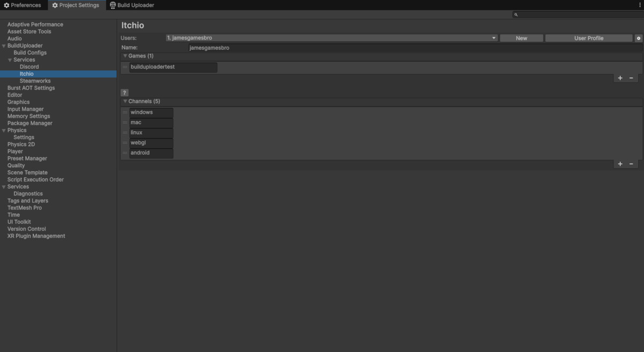This screenshot has height=352, width=644.
Task: Click the settings gear next to User Profile
Action: click(x=638, y=38)
